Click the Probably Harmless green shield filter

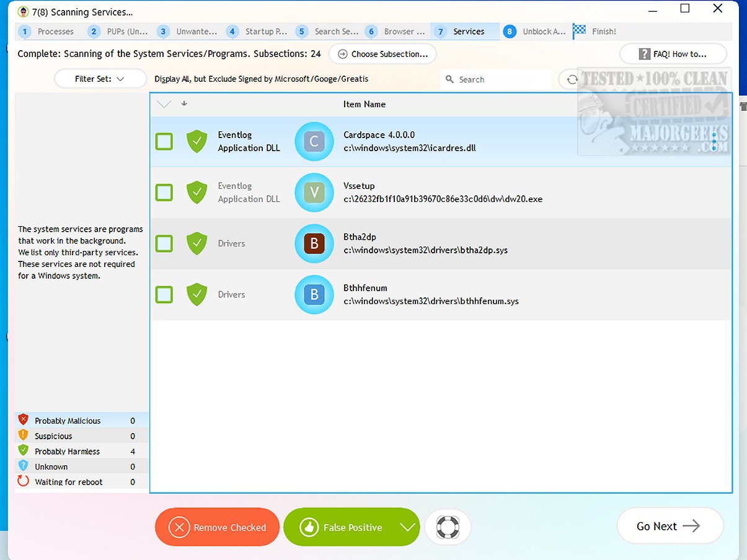point(24,450)
